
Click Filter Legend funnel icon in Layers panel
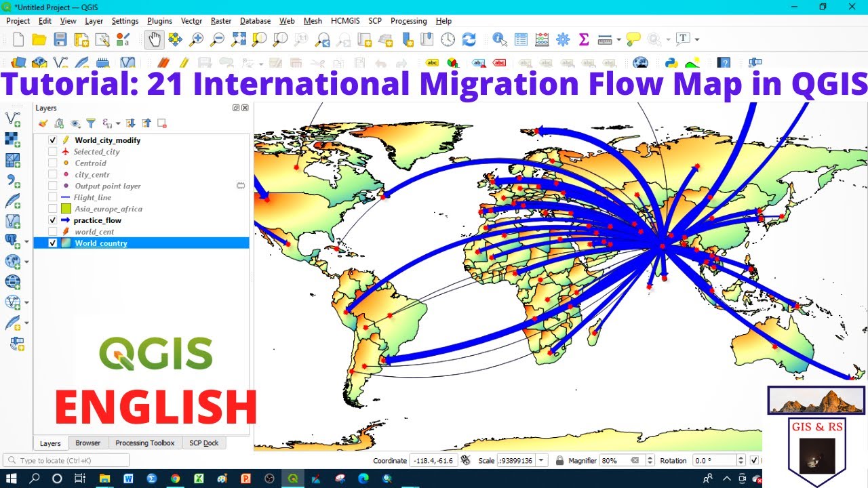[x=91, y=123]
